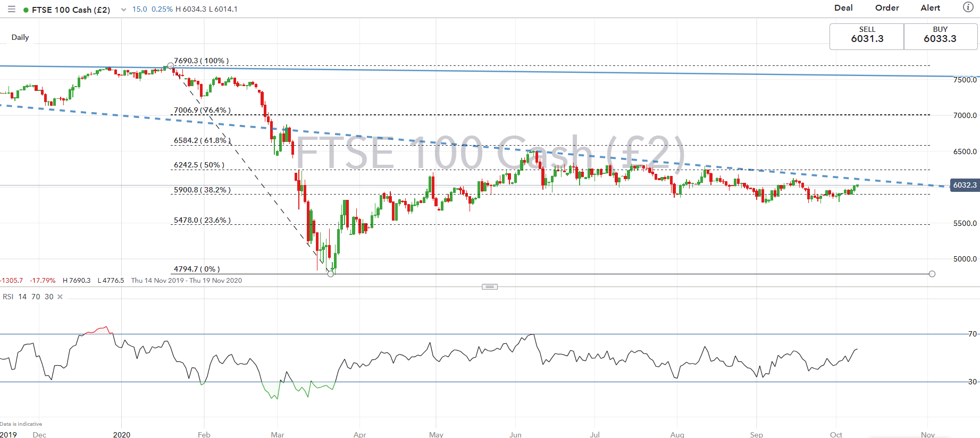Open the Daily timeframe selector
This screenshot has width=980, height=438.
pos(20,37)
